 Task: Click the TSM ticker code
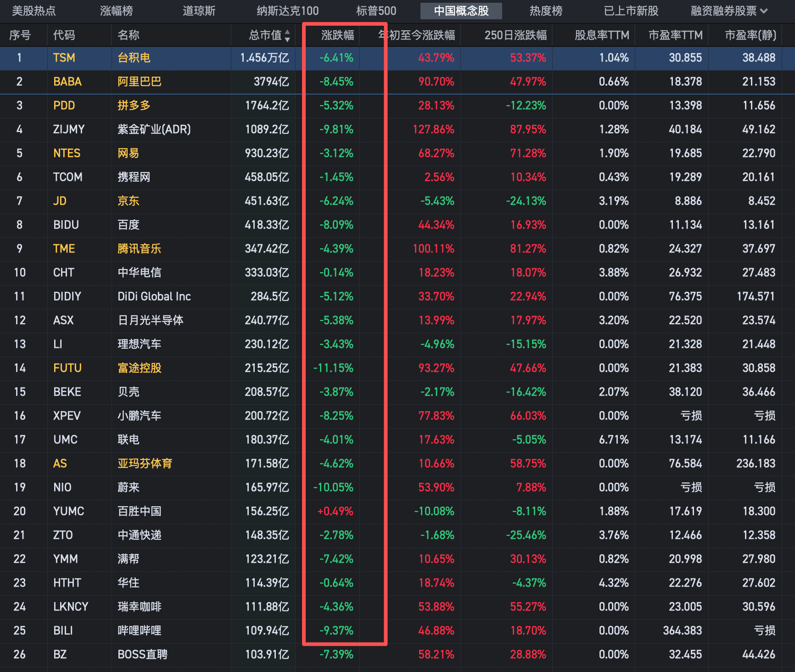point(64,58)
